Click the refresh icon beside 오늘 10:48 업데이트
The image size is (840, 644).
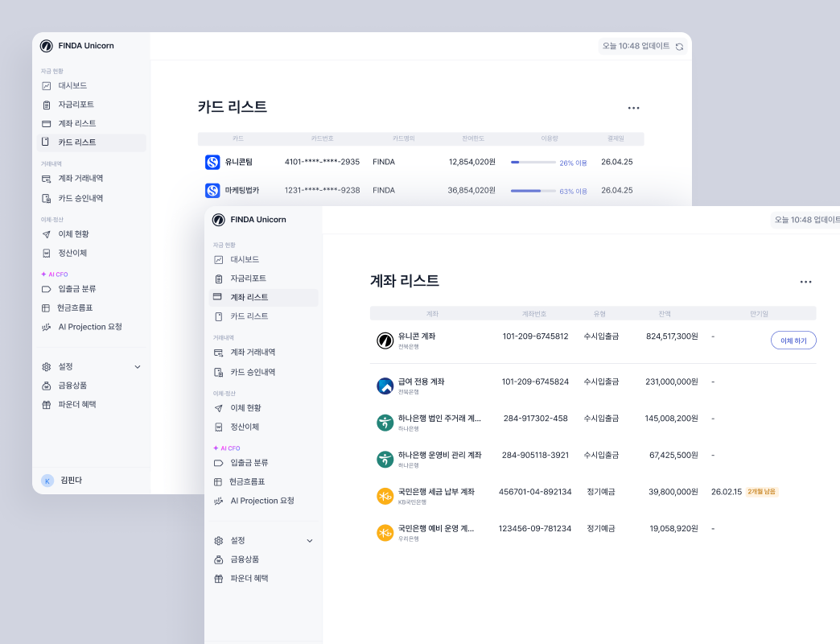click(680, 46)
